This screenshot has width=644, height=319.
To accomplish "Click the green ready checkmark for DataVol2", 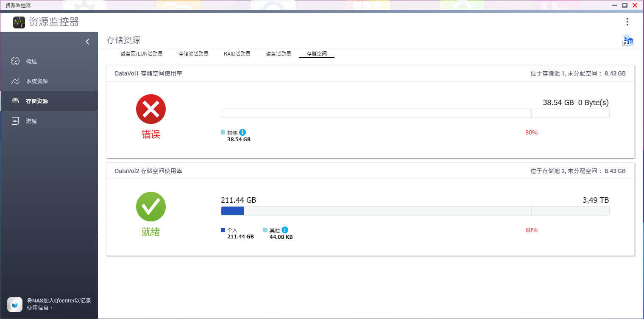I will (x=151, y=207).
